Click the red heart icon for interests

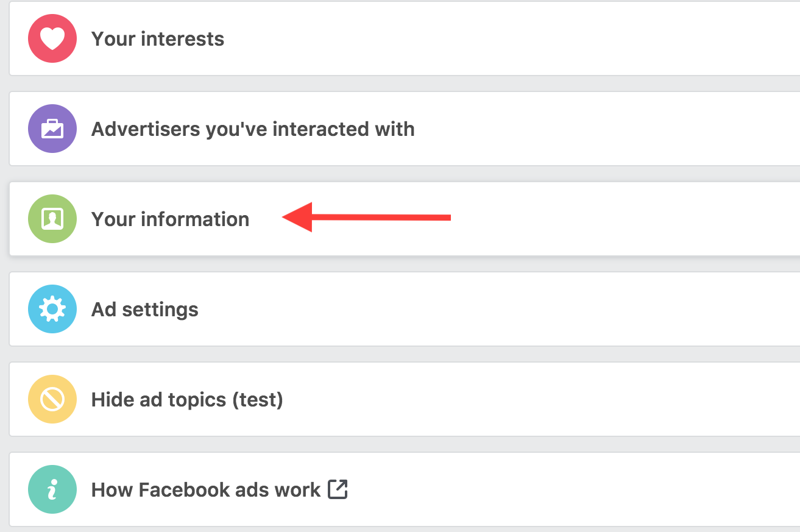click(52, 38)
